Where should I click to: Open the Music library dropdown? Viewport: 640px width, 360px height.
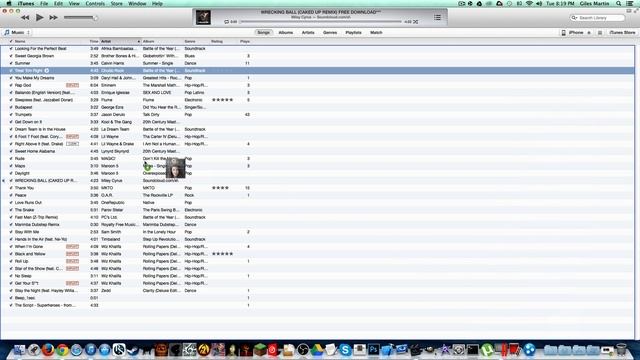coord(17,32)
